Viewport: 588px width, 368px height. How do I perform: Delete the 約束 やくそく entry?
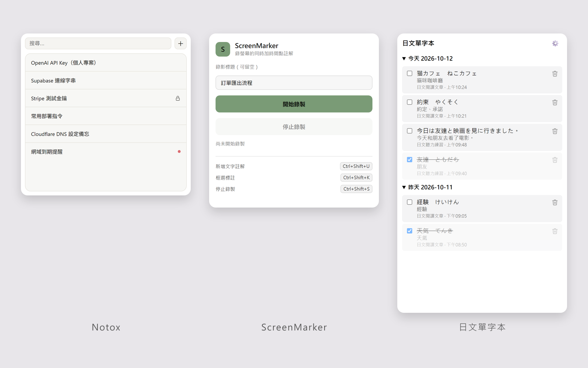(x=555, y=102)
